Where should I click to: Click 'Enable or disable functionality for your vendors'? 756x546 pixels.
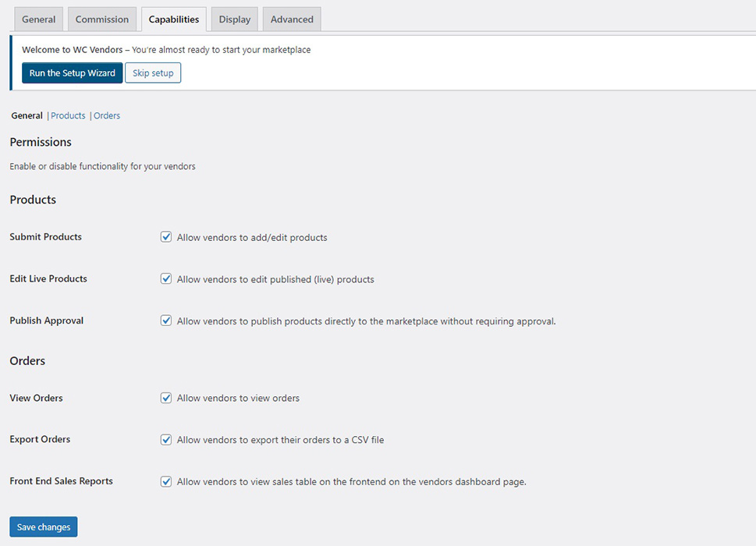[103, 166]
